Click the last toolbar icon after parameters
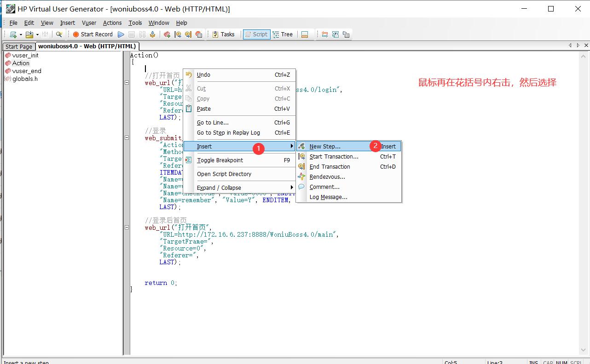Viewport: 590px width, 364px height. 346,34
